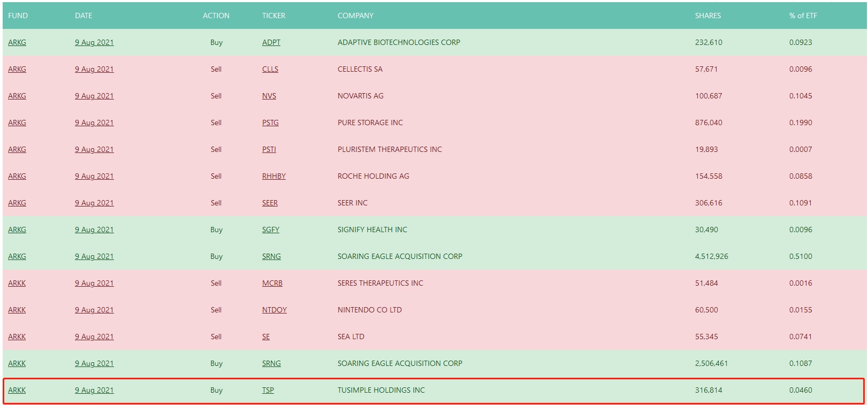Click the 316,814 shares value
The width and height of the screenshot is (868, 405).
(709, 390)
